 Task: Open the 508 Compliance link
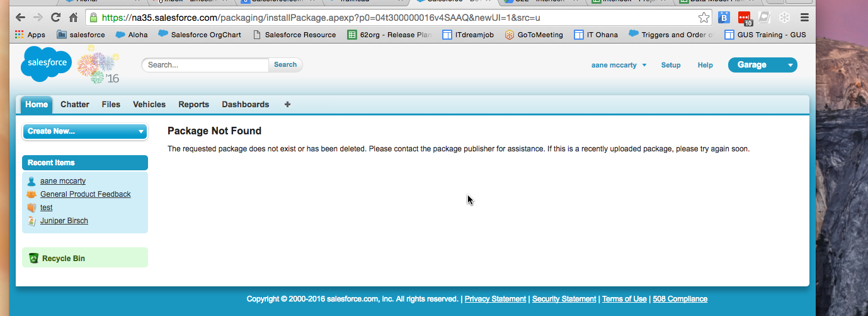680,299
